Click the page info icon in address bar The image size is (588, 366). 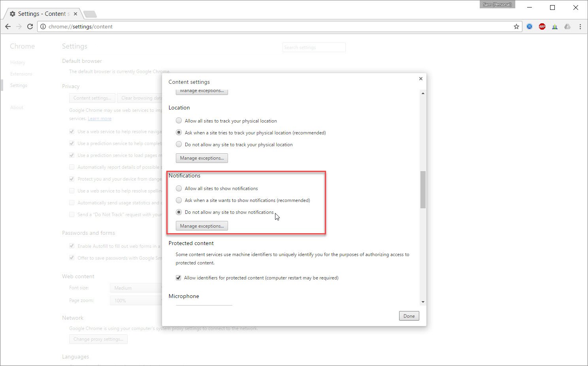click(43, 26)
